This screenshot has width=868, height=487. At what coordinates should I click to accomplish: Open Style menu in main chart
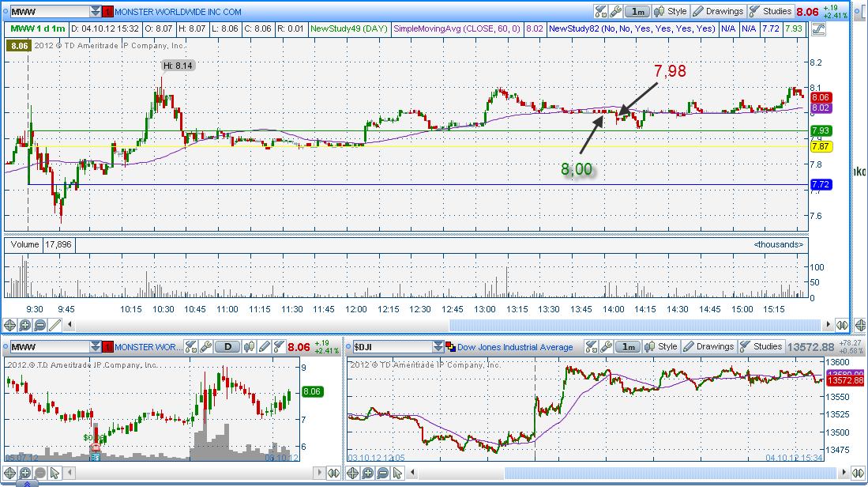(671, 11)
